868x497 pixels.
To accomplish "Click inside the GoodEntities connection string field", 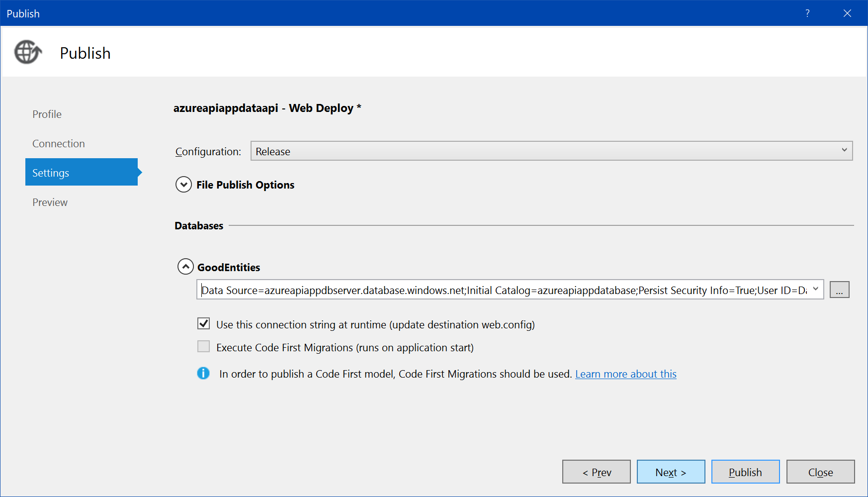I will [x=502, y=290].
